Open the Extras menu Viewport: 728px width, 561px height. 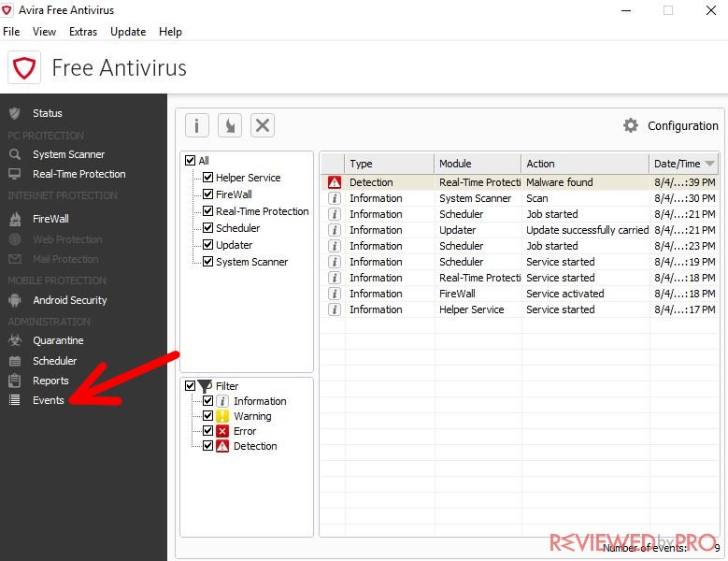(x=83, y=32)
